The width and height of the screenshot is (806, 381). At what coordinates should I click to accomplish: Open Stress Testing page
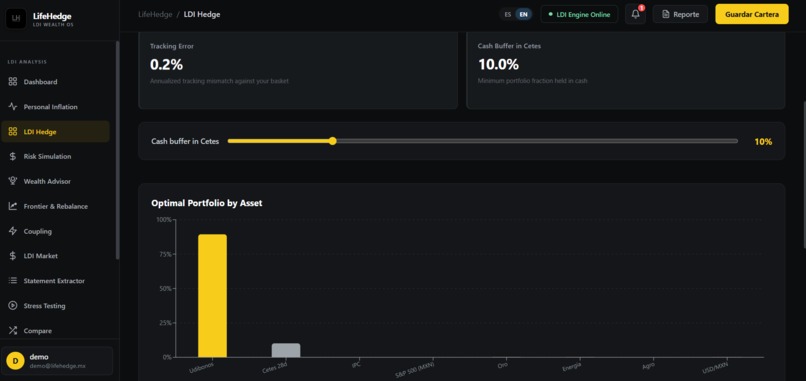pyautogui.click(x=56, y=306)
